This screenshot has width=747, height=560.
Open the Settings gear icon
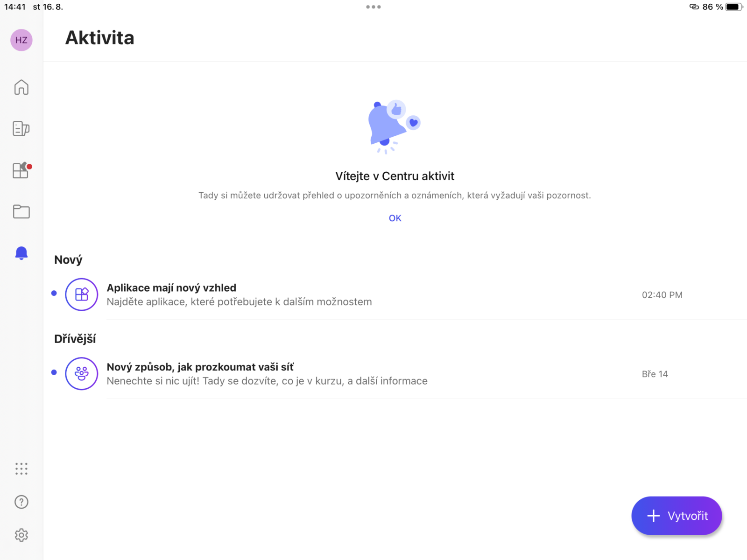tap(21, 535)
